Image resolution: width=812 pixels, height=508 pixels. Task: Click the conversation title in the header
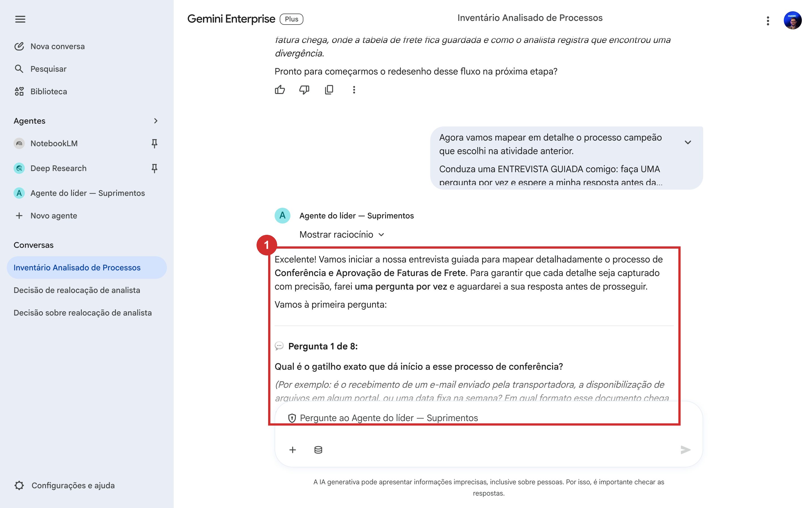pos(530,18)
